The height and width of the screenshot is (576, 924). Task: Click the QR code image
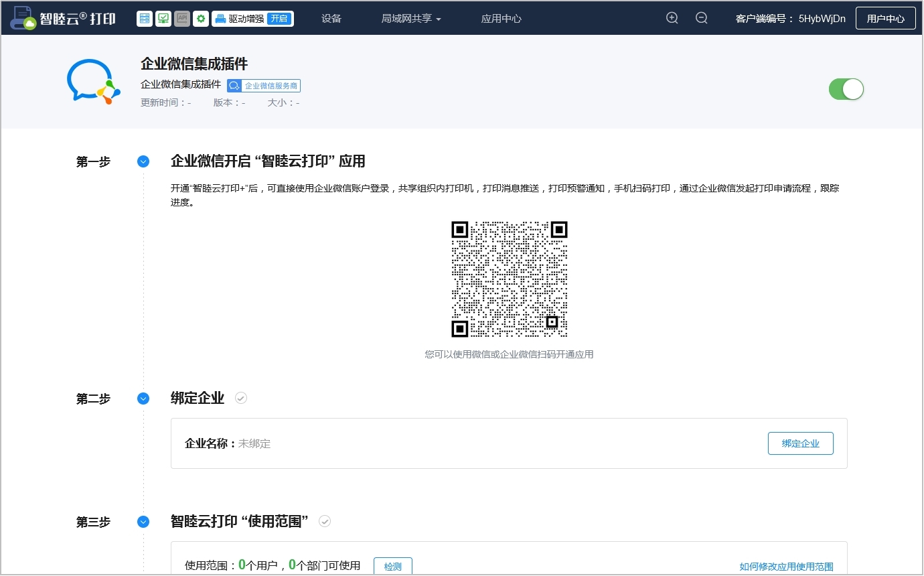click(510, 279)
